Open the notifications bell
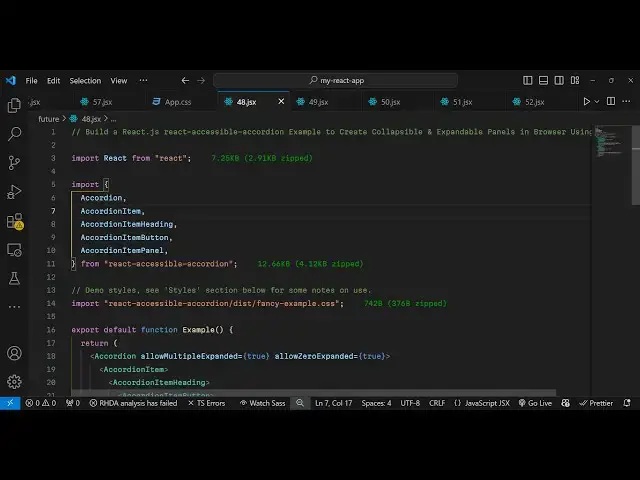 coord(627,403)
